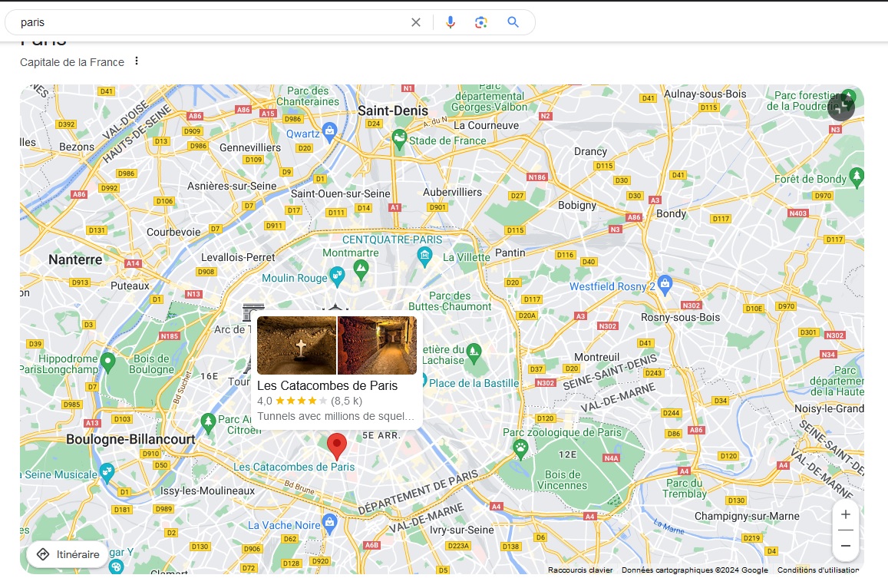Click the Montreuil label
The image size is (888, 588).
pos(597,357)
